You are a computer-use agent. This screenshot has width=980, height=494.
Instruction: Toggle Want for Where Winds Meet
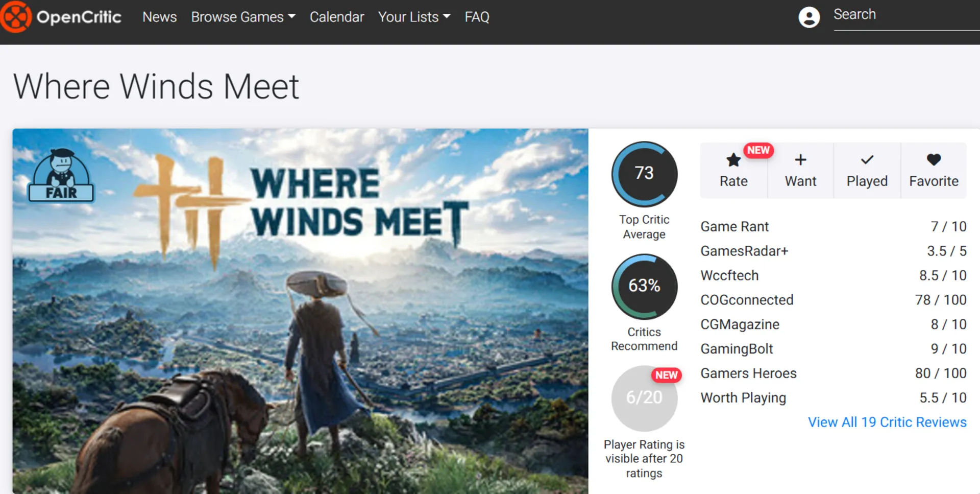click(x=800, y=170)
